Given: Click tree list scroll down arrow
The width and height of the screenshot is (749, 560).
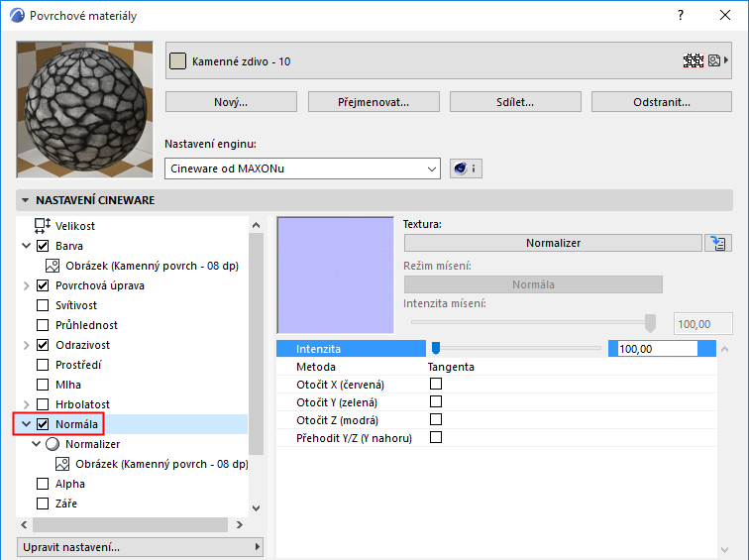Looking at the screenshot, I should coord(256,507).
